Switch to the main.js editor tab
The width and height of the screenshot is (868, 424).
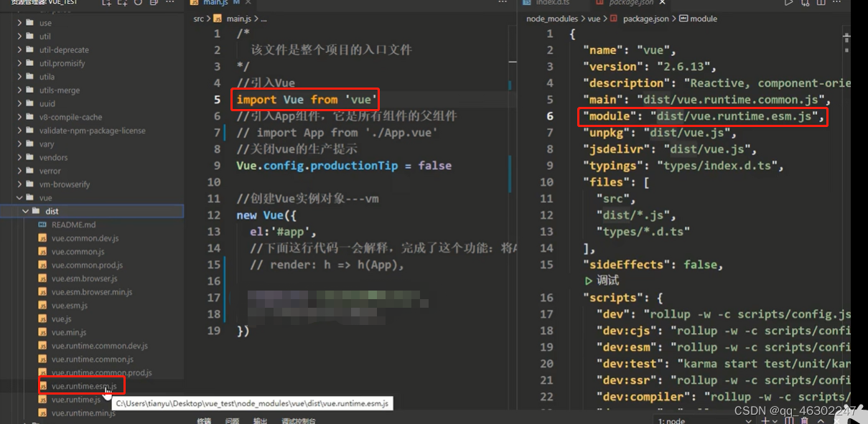215,3
